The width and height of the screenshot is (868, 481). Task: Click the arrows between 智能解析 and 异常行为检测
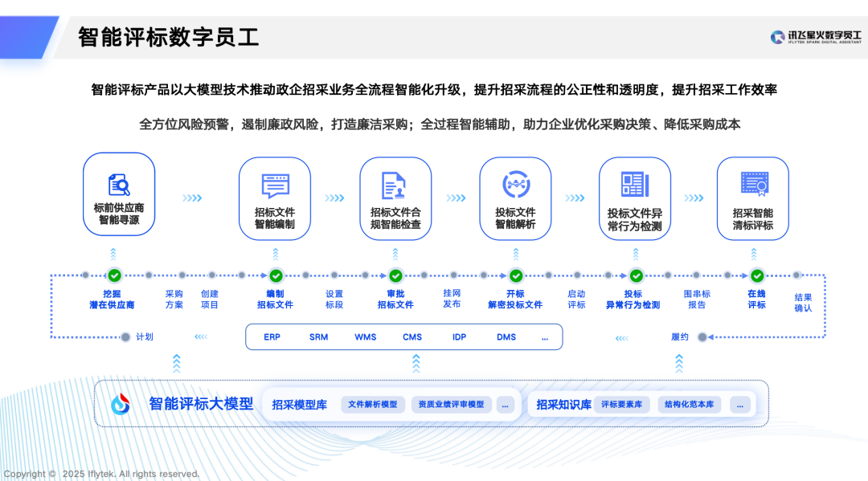[575, 198]
